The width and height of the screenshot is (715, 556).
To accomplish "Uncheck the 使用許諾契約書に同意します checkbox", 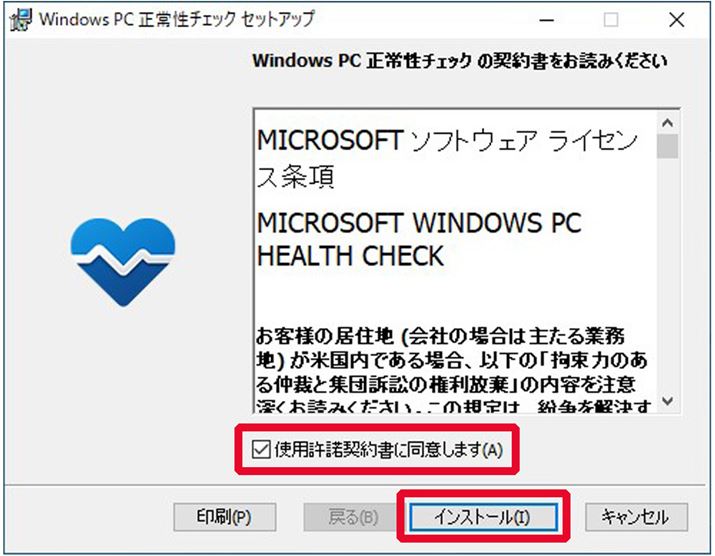I will point(261,450).
